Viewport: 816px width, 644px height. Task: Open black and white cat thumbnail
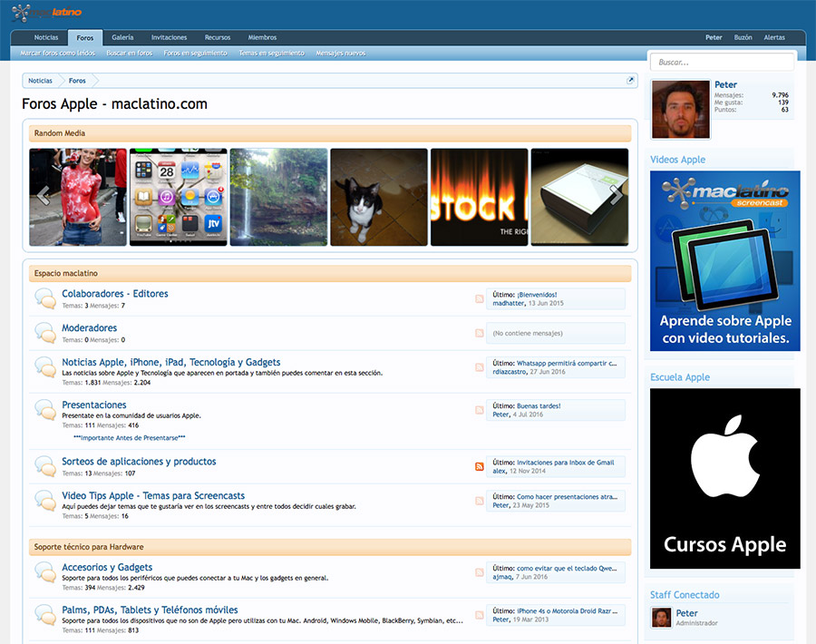click(x=379, y=198)
